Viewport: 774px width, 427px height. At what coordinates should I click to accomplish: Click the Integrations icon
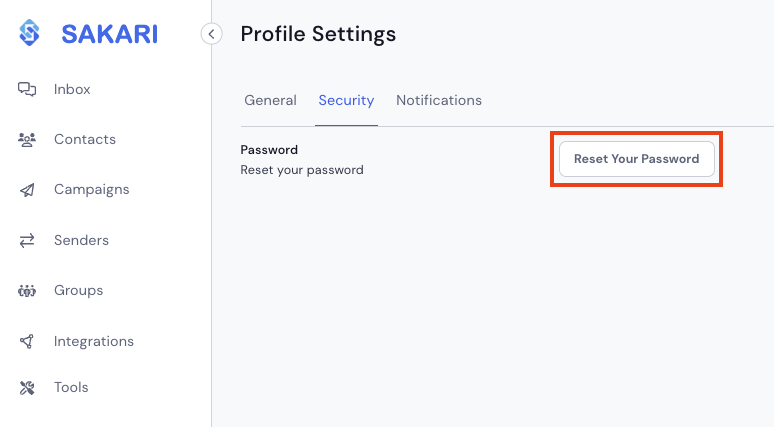click(27, 341)
